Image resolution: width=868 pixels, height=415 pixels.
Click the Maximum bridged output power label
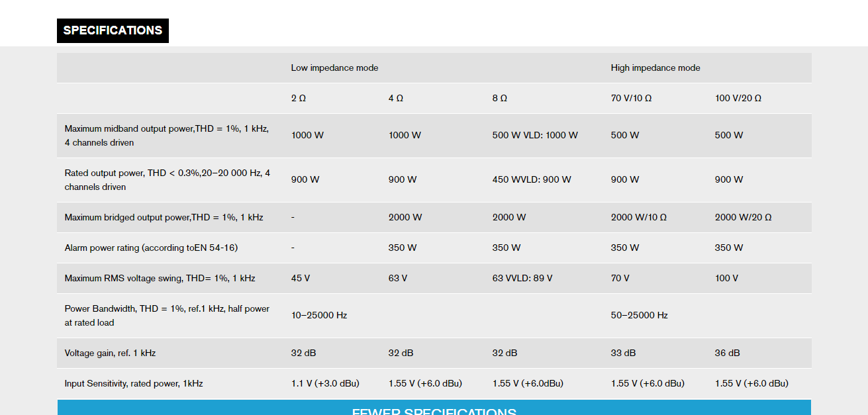[x=164, y=218]
